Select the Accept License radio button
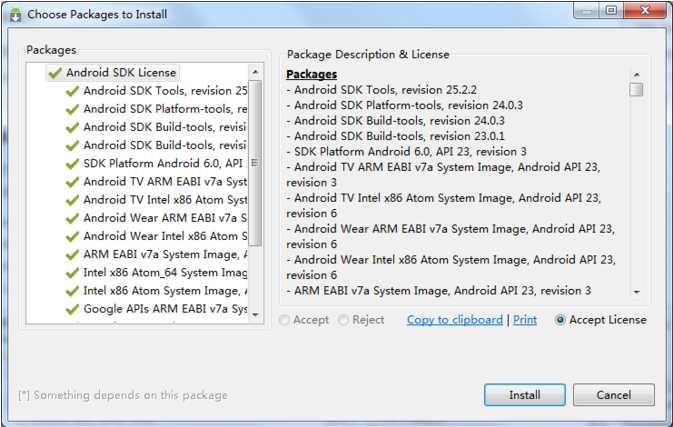Image resolution: width=673 pixels, height=427 pixels. (560, 320)
